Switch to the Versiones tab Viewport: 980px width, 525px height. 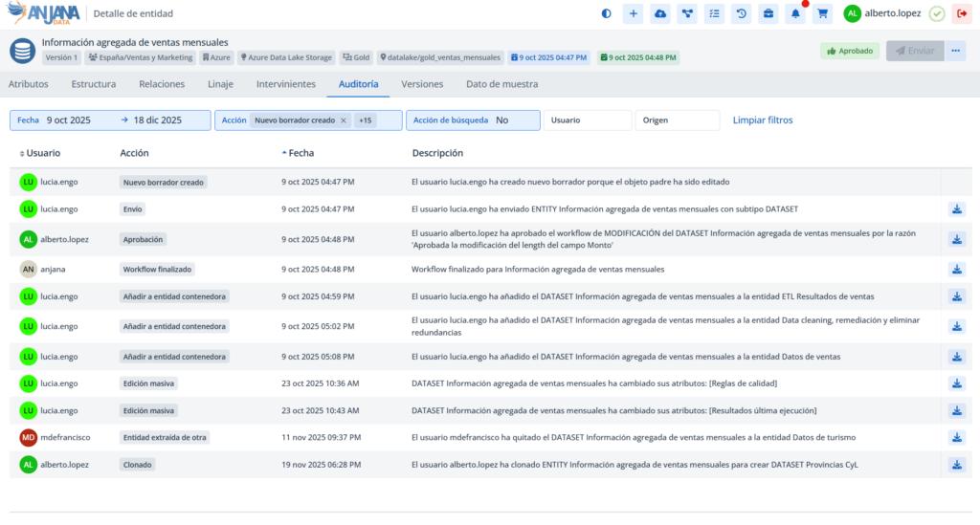422,84
